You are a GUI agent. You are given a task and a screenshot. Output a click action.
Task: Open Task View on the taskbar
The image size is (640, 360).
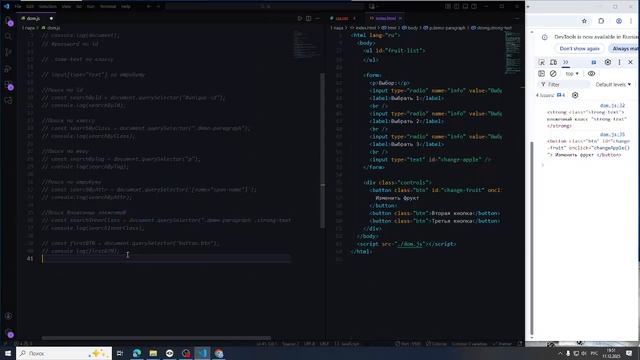[120, 353]
